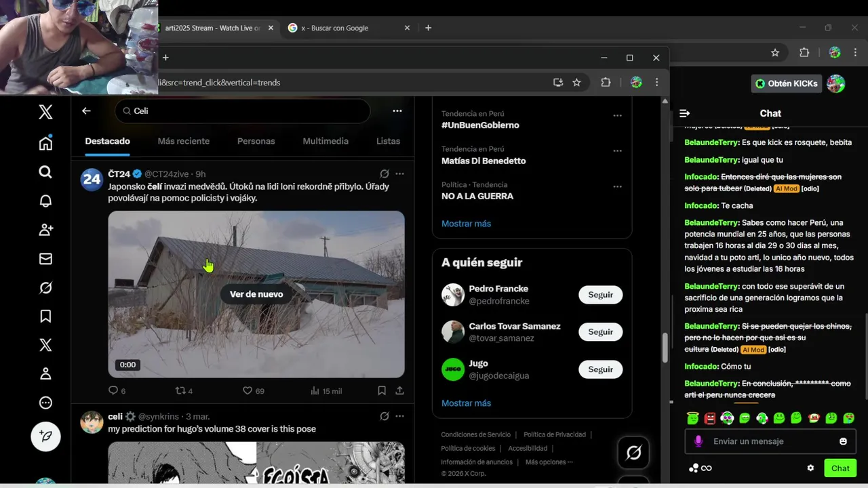Screen dimensions: 868x488
Task: Ask Grok about the synkrins post
Action: coord(384,416)
